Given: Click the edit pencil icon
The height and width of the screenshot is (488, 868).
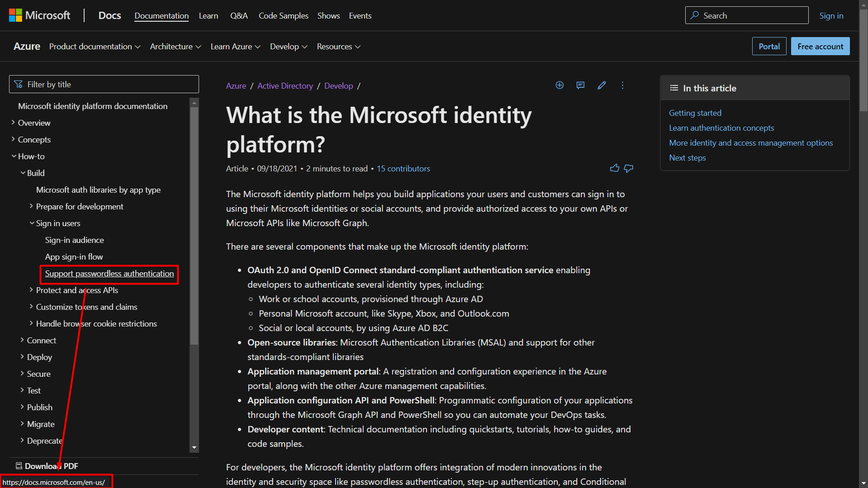Looking at the screenshot, I should (x=602, y=85).
